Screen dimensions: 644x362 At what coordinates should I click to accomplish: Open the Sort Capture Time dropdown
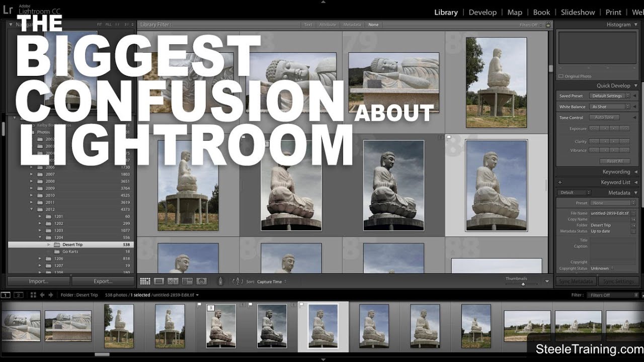(x=272, y=282)
